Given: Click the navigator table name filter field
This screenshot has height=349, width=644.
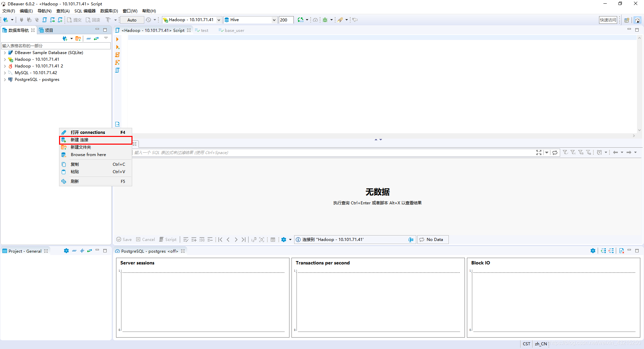Looking at the screenshot, I should click(56, 46).
